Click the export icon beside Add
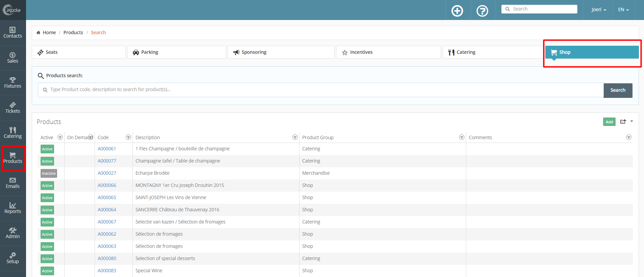 point(623,122)
